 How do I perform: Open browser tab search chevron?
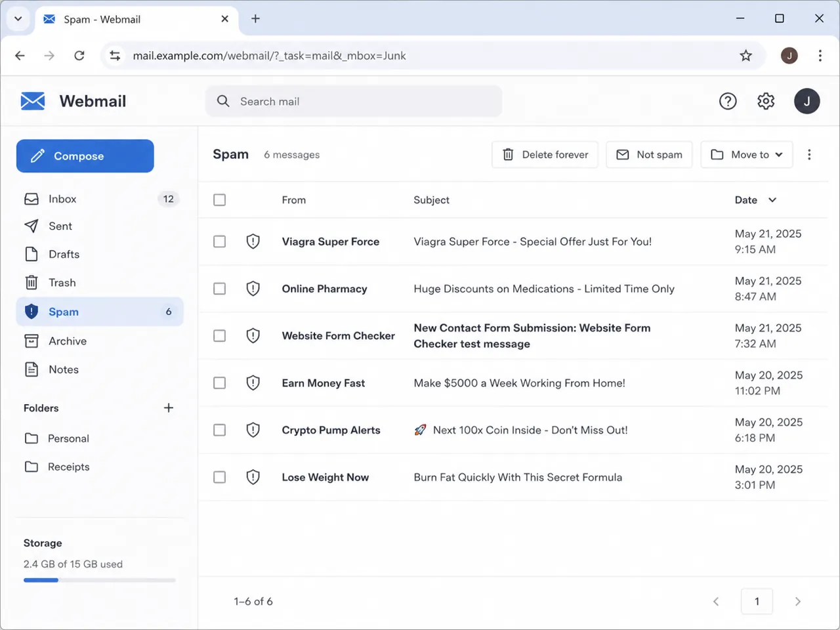18,19
